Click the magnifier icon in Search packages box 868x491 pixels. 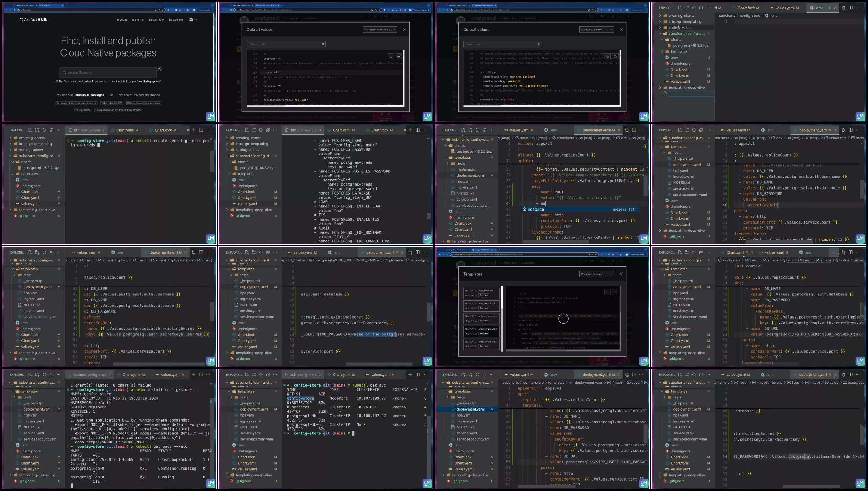[64, 73]
